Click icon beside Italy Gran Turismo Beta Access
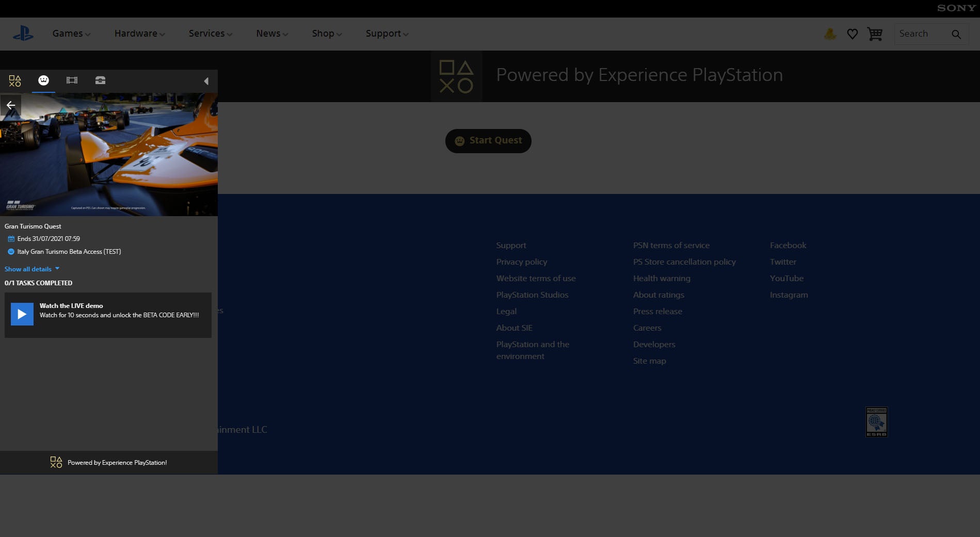The width and height of the screenshot is (980, 537). 11,252
